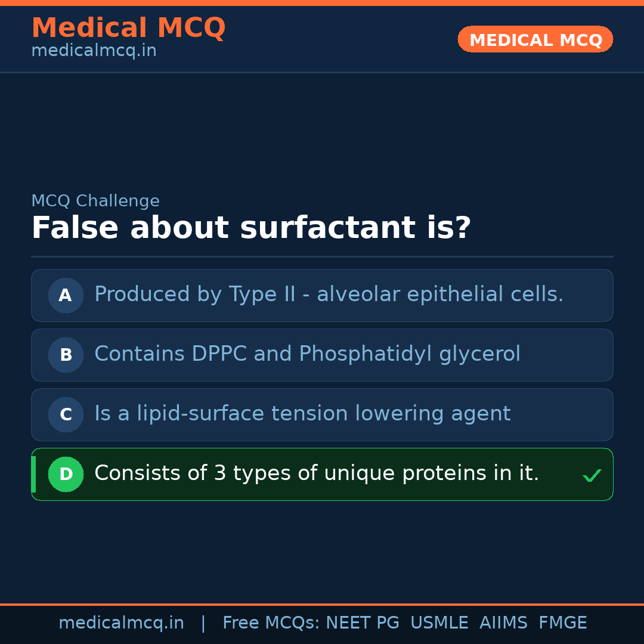
Task: Click the 'Medical MCQ' orange title
Action: [x=128, y=28]
